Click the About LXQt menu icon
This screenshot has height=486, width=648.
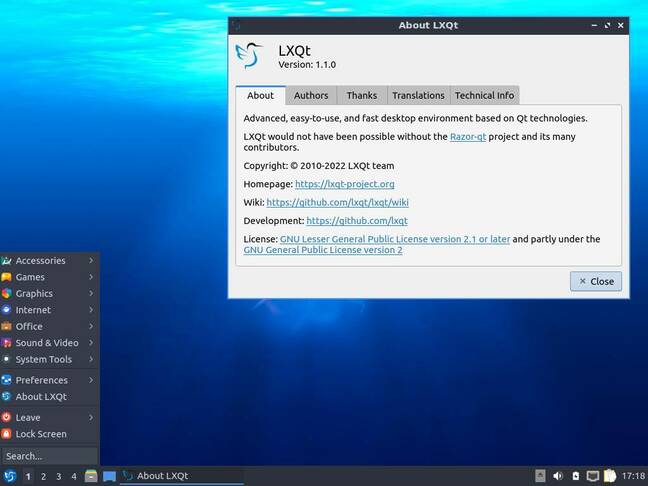6,396
